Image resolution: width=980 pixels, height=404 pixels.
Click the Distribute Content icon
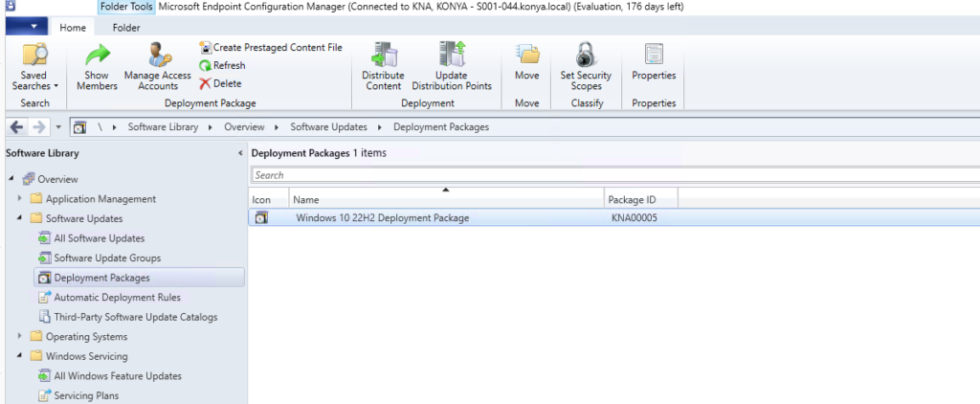(384, 55)
